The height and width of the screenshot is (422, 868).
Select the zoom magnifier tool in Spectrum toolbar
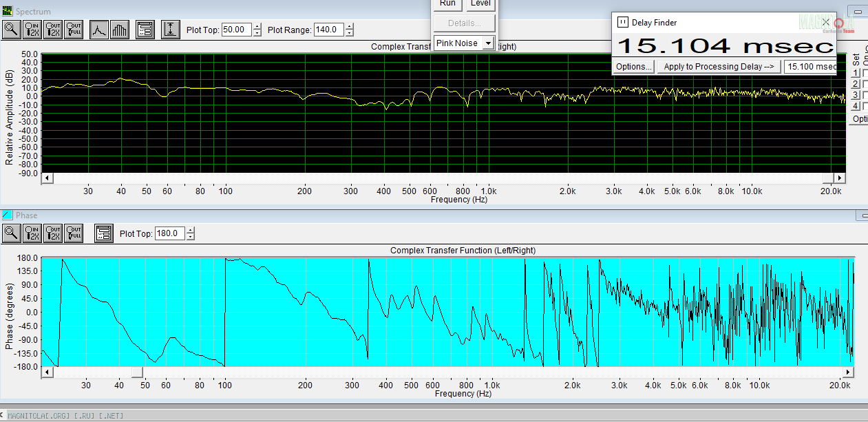[12, 30]
